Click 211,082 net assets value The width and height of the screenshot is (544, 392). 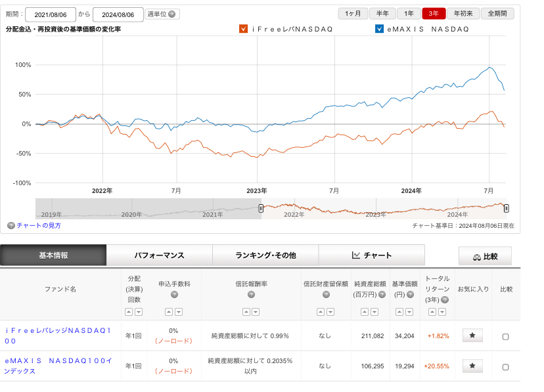[x=373, y=336]
